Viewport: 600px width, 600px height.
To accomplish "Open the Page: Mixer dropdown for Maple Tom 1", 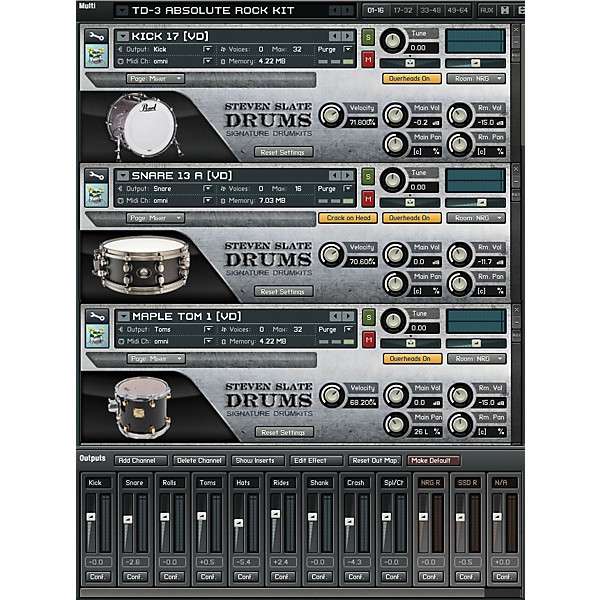I will point(156,359).
